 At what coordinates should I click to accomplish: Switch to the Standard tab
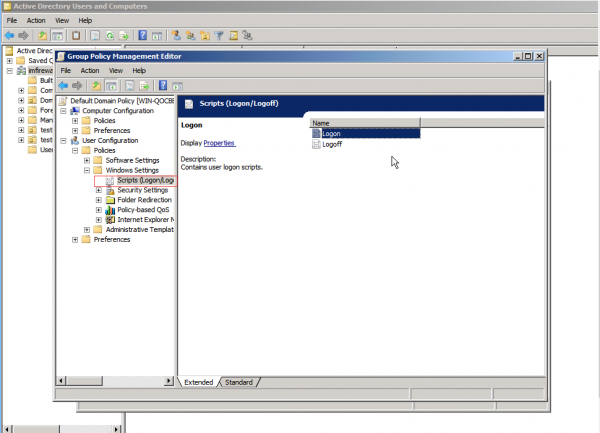tap(239, 382)
